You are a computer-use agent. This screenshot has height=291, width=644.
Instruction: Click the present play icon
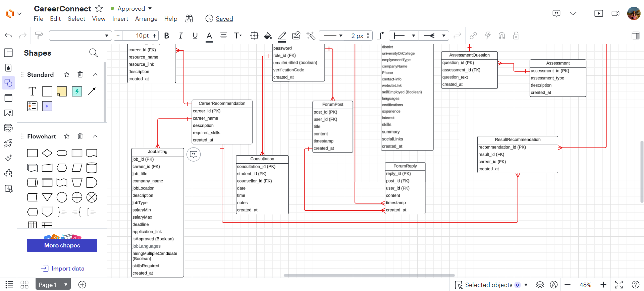point(598,13)
